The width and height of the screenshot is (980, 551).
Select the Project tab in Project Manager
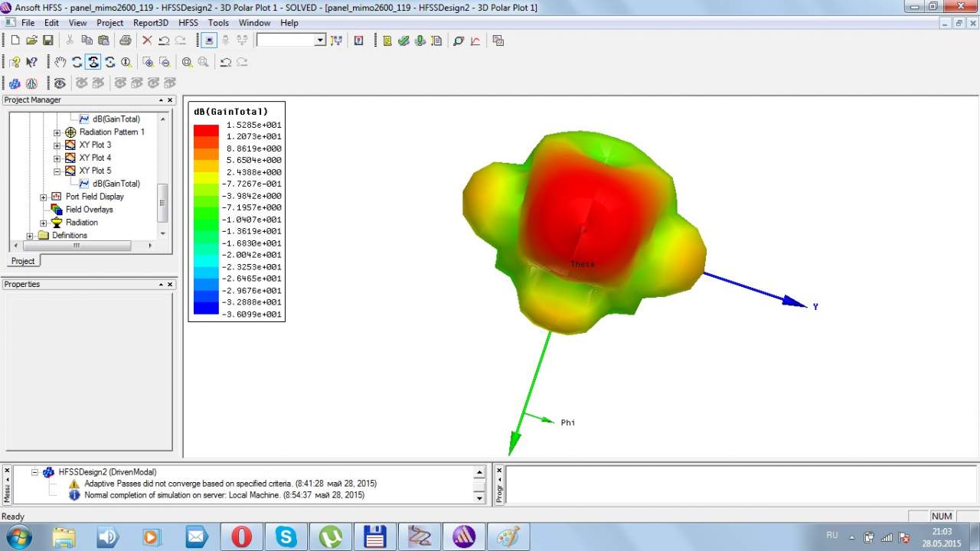[x=23, y=261]
